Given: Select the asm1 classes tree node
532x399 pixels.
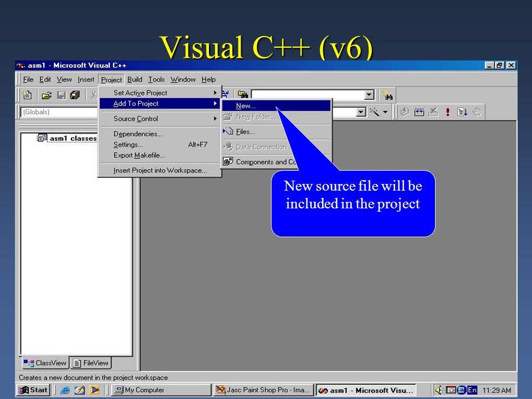Looking at the screenshot, I should [73, 139].
